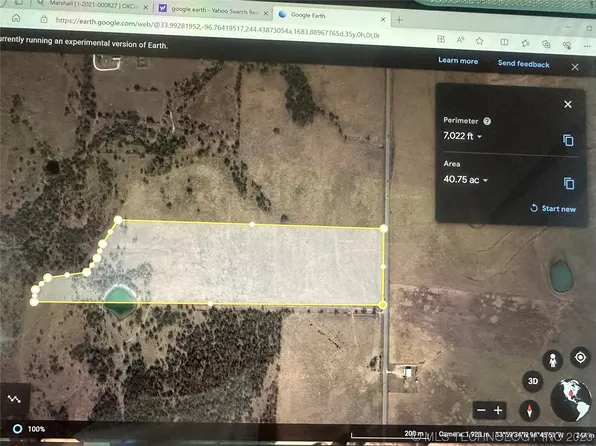596x446 pixels.
Task: Zoom in with the plus button
Action: tap(498, 410)
